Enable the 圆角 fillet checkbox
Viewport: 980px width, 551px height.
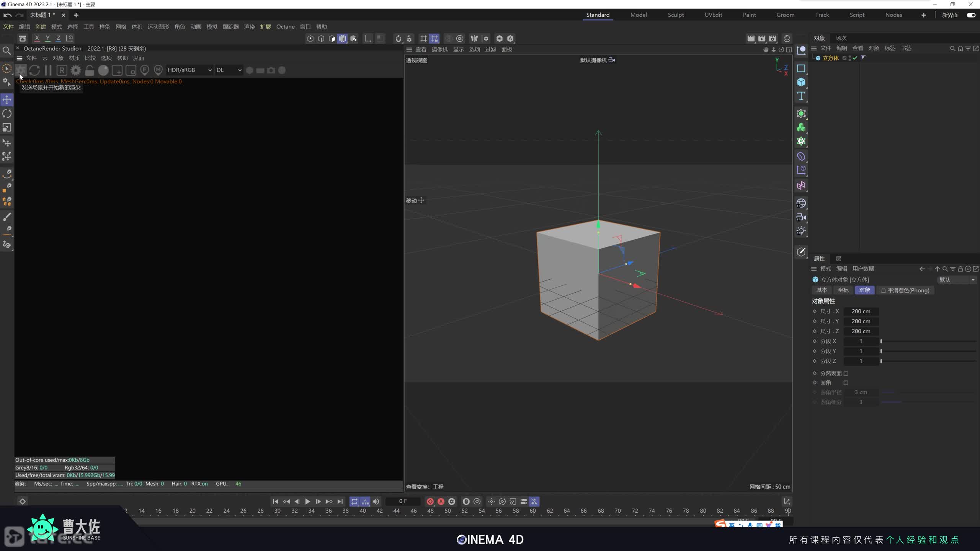[x=846, y=383]
